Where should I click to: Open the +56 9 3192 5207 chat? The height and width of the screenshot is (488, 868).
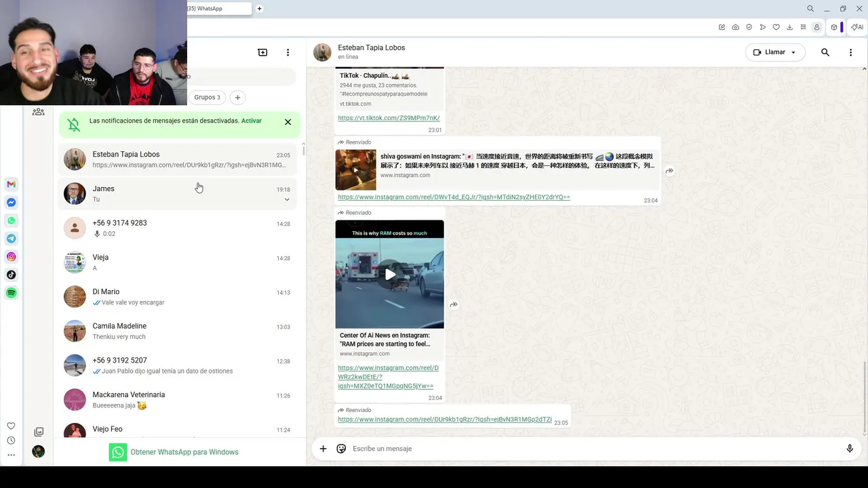point(178,365)
